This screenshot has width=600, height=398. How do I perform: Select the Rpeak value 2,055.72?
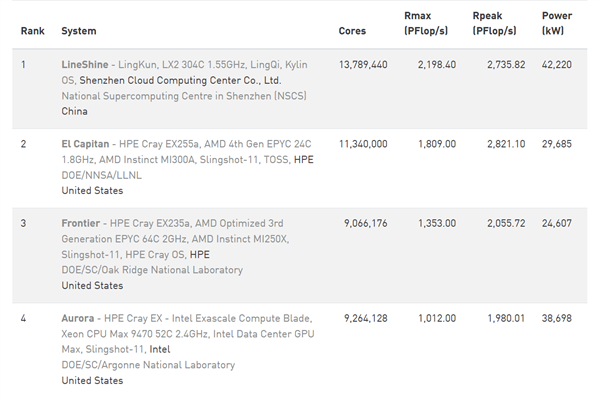click(506, 223)
